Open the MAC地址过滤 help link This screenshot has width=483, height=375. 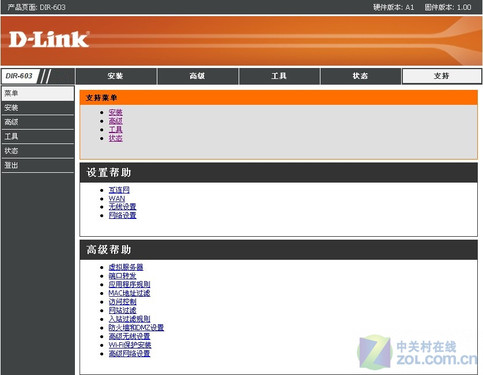coord(129,293)
